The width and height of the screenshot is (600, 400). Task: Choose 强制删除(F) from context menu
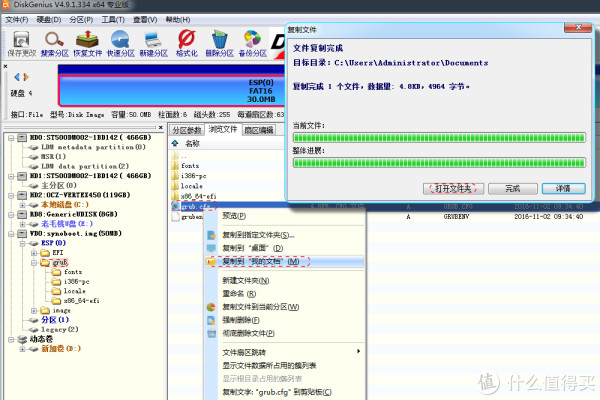pyautogui.click(x=285, y=320)
